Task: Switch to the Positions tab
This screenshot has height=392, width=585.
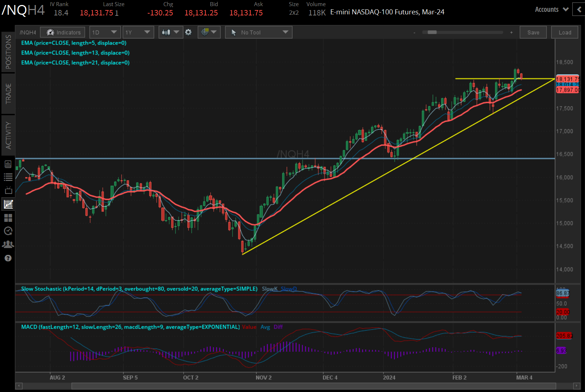Action: click(x=8, y=52)
